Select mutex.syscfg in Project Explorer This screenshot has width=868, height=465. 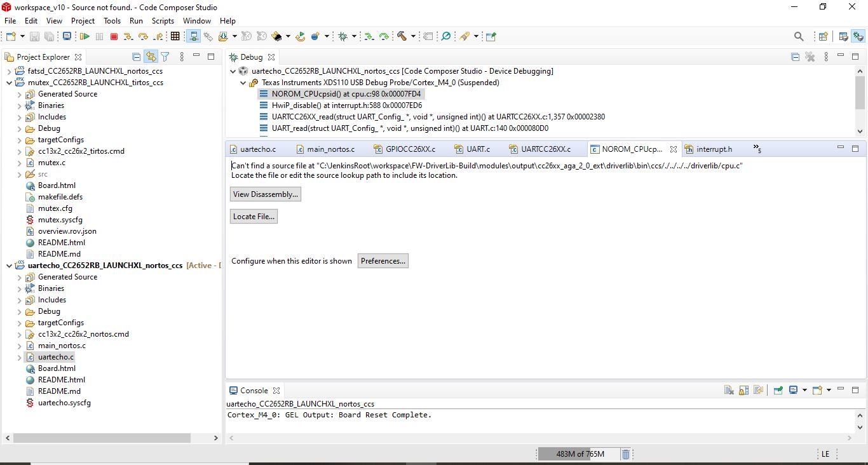coord(60,220)
